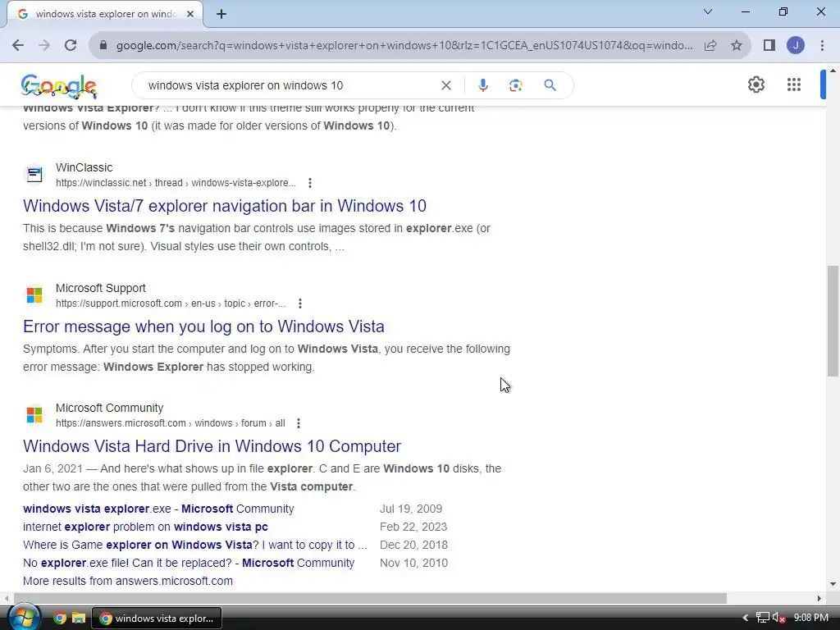Open Windows Vista Hard Drive result
Screen dimensions: 840x630
coord(212,446)
